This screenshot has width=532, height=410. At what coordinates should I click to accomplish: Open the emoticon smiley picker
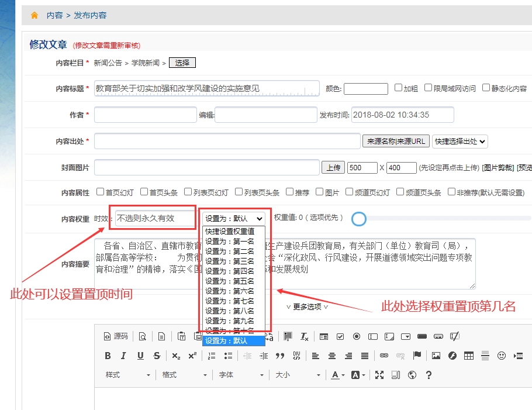(501, 356)
